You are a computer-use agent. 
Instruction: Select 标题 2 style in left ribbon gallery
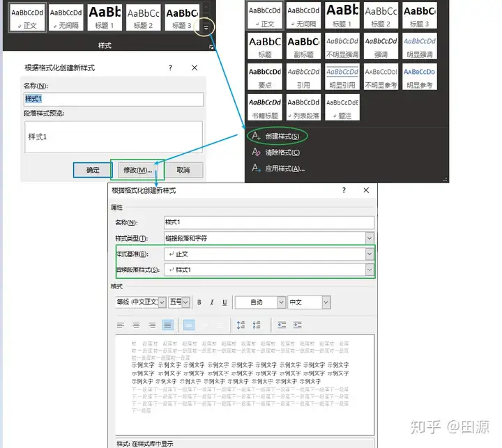click(144, 17)
